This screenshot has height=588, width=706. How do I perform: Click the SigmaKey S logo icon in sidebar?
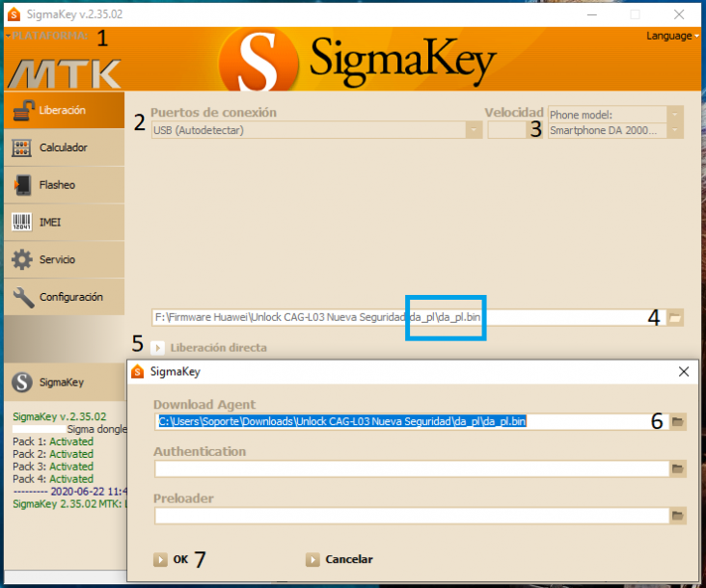22,383
